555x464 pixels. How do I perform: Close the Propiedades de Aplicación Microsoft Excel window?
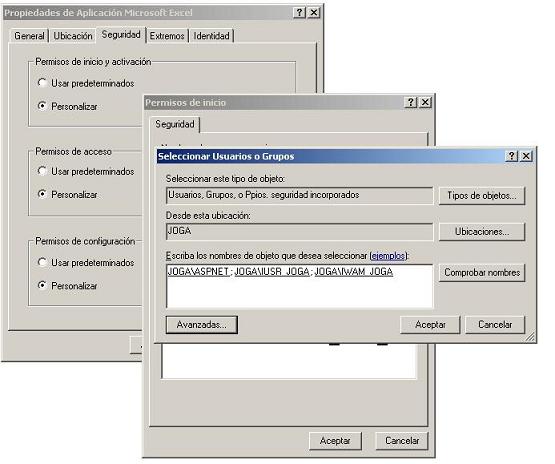pyautogui.click(x=314, y=12)
